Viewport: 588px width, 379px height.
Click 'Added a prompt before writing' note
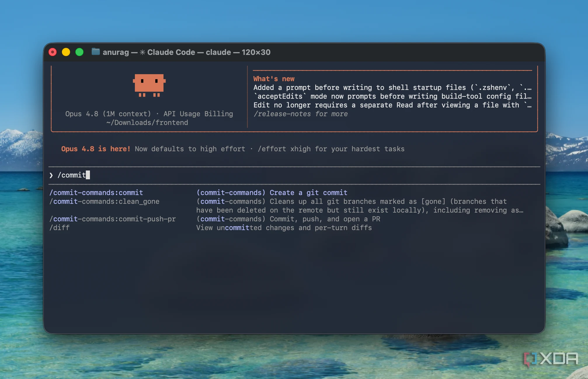pos(392,88)
